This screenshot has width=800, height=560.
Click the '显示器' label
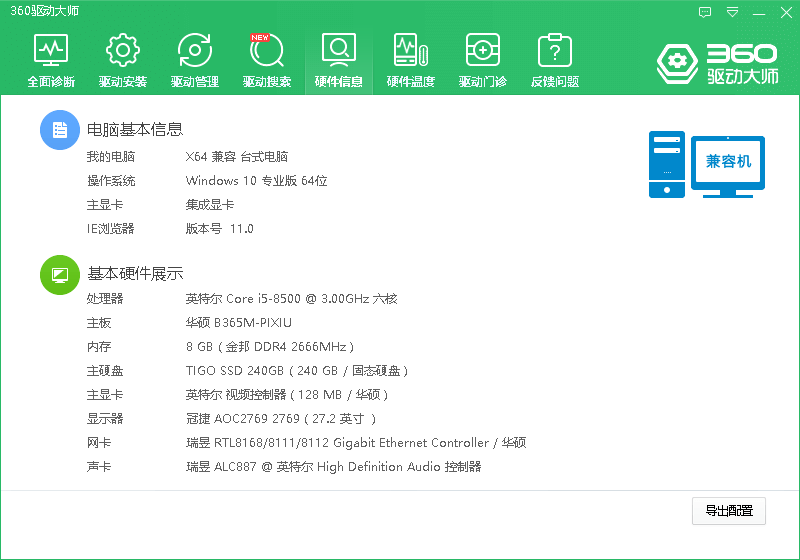[105, 418]
